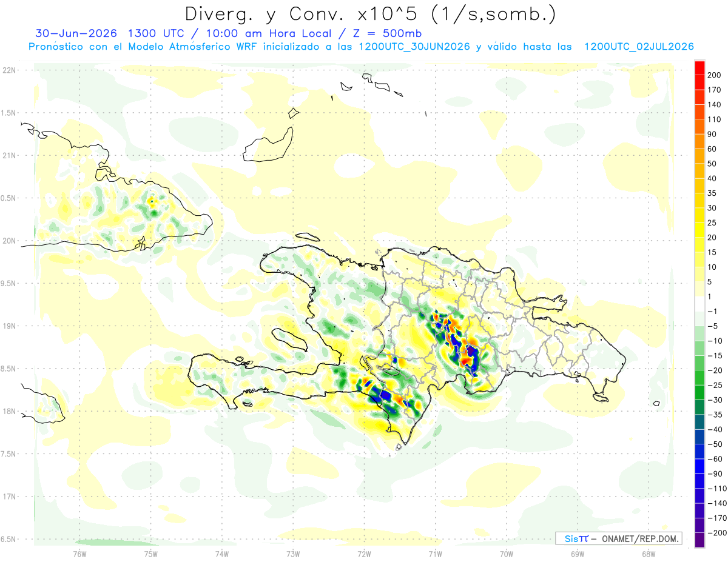Viewport: 728px width, 562px height.
Task: Click the 71W longitude label
Action: tap(435, 553)
